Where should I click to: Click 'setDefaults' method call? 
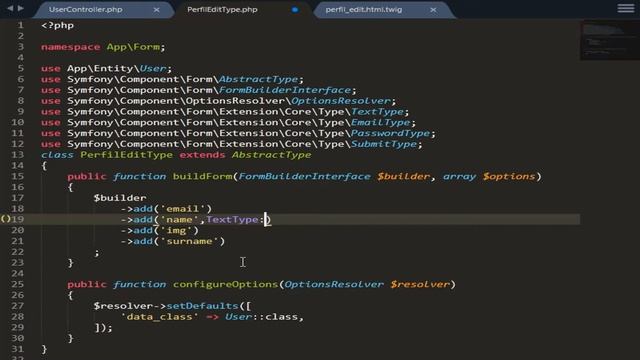coord(202,306)
